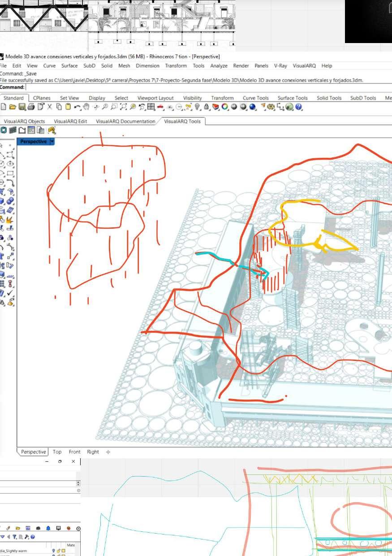Click the bell notifications panel tab icon
Viewport: 392px width, 556px height.
[48, 528]
